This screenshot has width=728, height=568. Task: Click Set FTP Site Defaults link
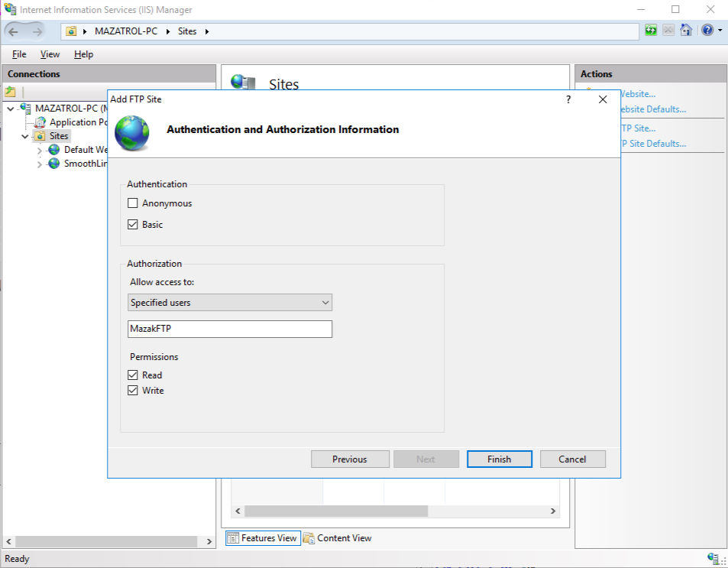coord(653,144)
